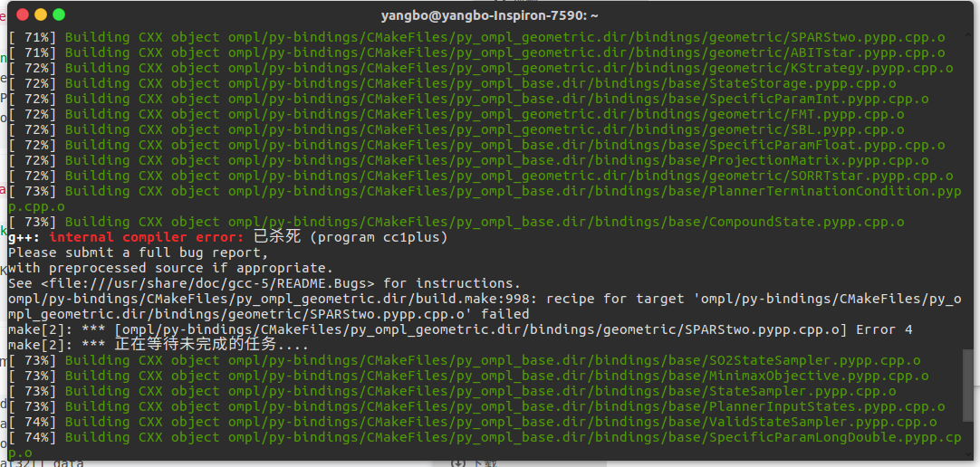Viewport: 980px width, 467px height.
Task: Click the SpecificParamFloat.pypp.cpp.o build line
Action: point(476,145)
